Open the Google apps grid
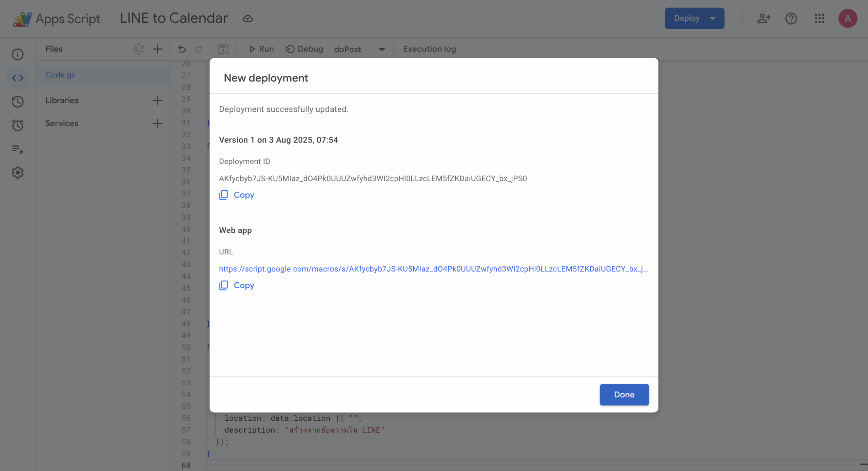Viewport: 868px width, 471px height. [819, 18]
